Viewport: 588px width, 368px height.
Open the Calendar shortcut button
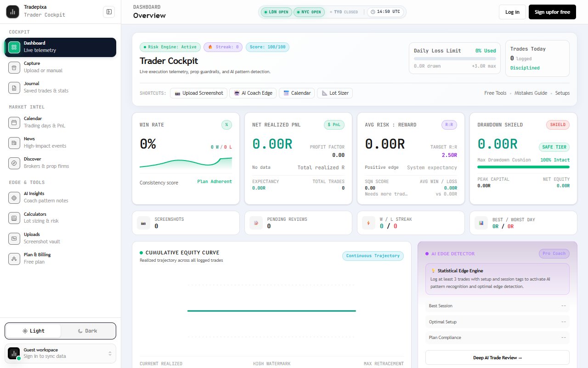pyautogui.click(x=297, y=93)
